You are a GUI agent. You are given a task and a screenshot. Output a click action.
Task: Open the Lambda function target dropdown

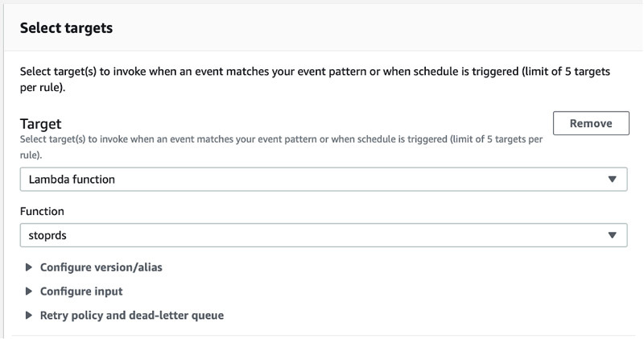point(322,180)
